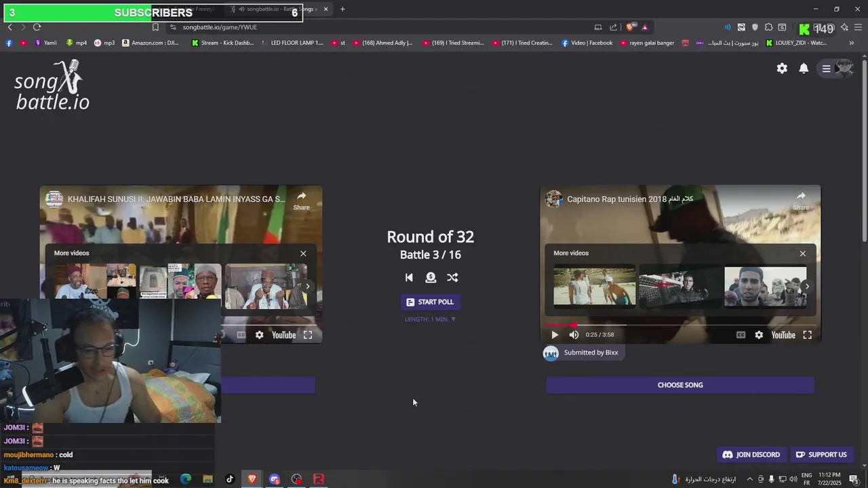Open the Yamli bookmark
This screenshot has height=488, width=868.
pos(44,43)
